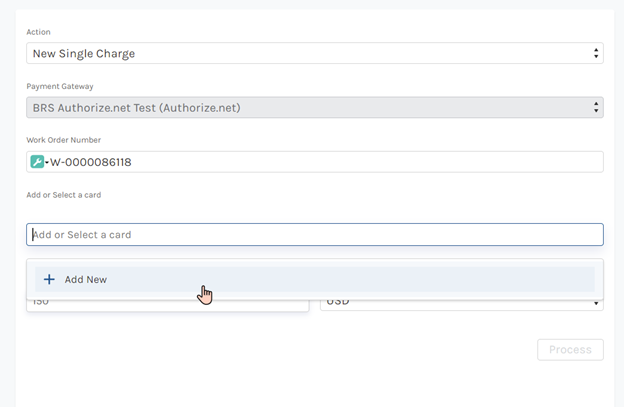The width and height of the screenshot is (624, 407).
Task: Click the Add or Select a card label
Action: [63, 194]
